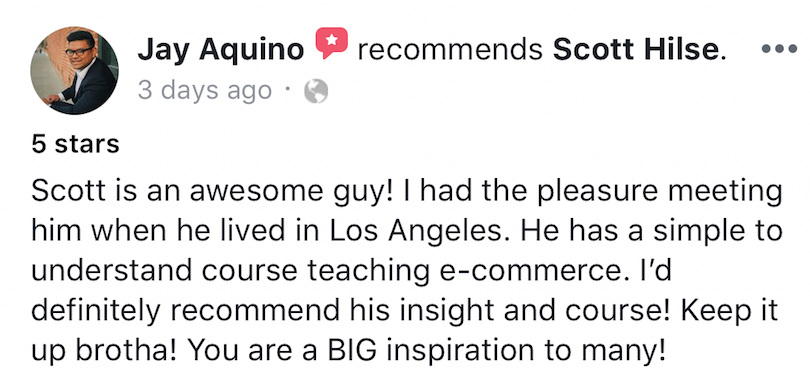This screenshot has height=382, width=810.
Task: Click the word recommends in the header
Action: [450, 50]
